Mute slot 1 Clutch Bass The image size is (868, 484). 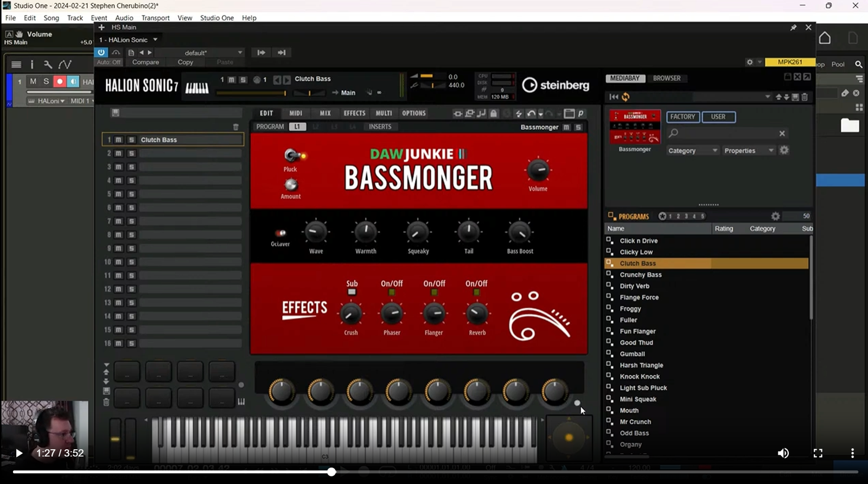tap(119, 140)
